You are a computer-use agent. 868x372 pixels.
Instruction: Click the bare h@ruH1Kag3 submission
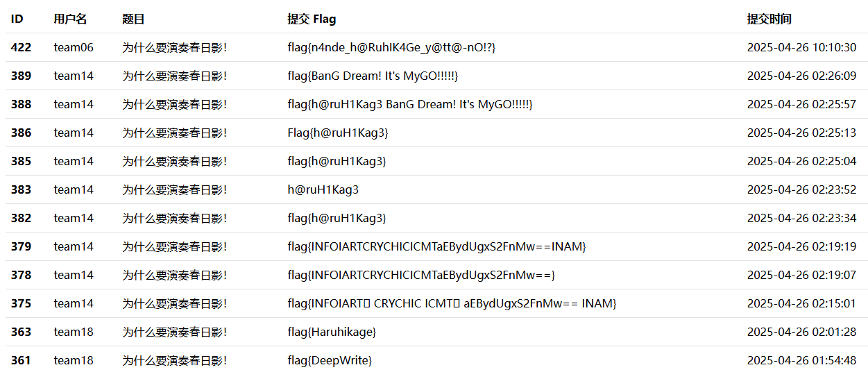click(x=323, y=190)
